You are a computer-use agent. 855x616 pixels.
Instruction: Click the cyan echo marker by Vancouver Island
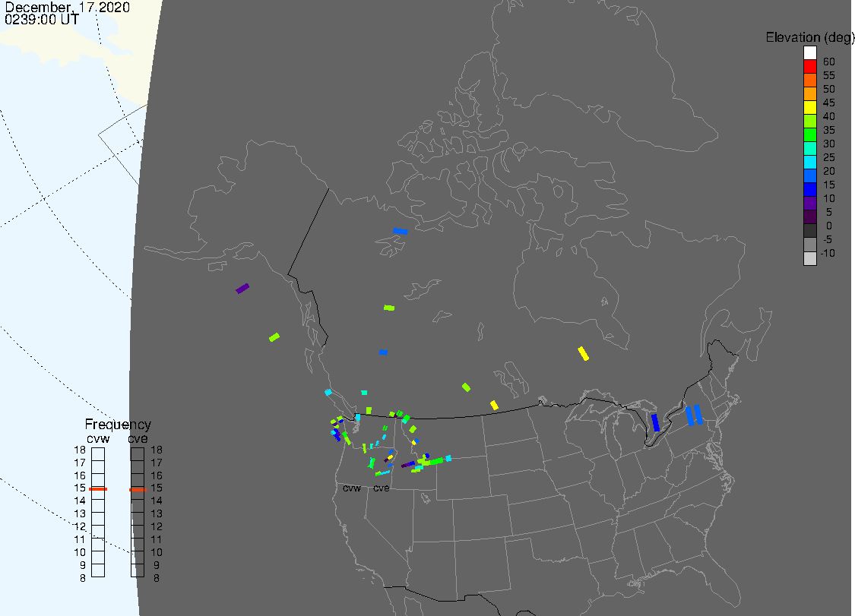tap(328, 393)
